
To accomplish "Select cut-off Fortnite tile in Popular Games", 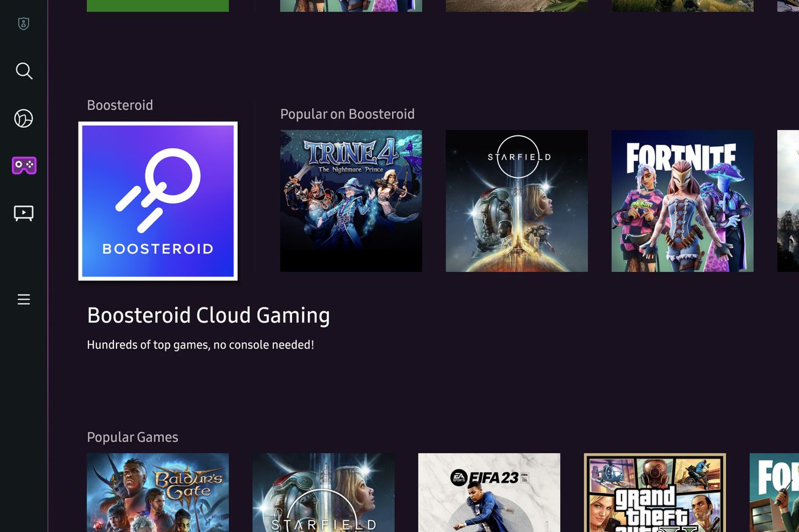I will 774,492.
